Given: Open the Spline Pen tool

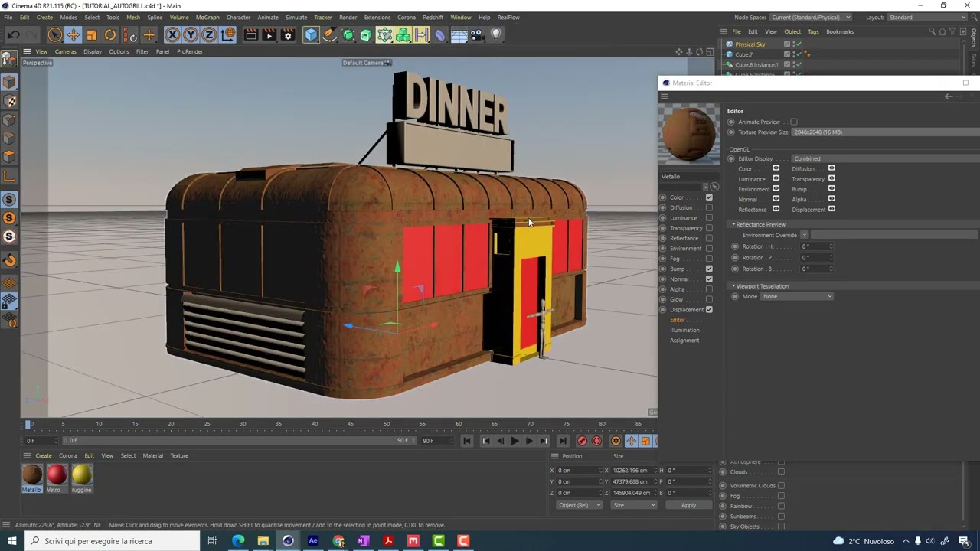Looking at the screenshot, I should [x=329, y=34].
